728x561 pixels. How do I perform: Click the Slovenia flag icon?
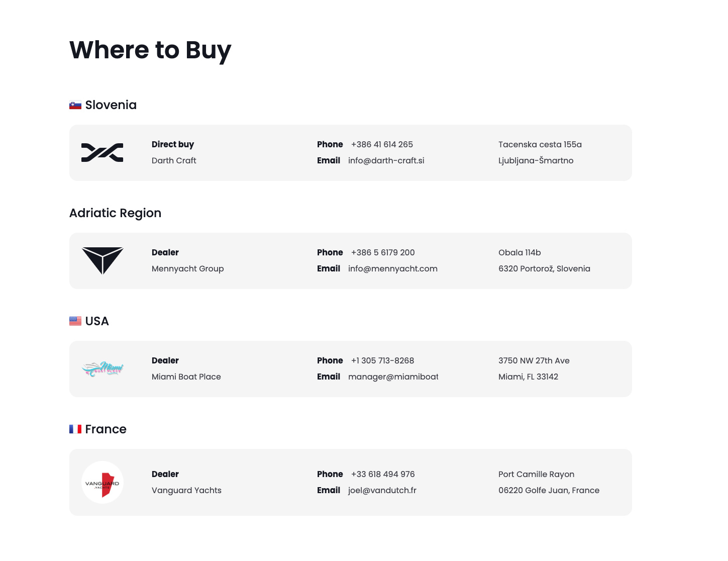[75, 105]
